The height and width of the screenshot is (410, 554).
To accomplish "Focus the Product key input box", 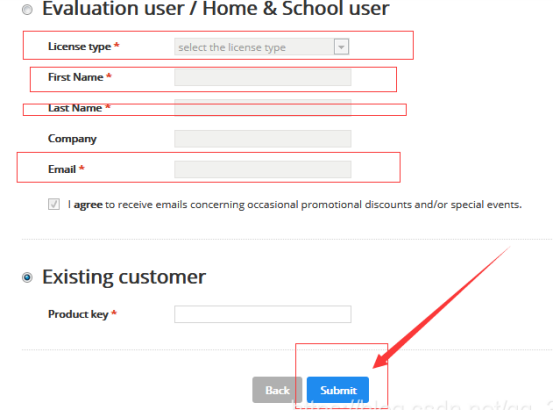I will 263,314.
